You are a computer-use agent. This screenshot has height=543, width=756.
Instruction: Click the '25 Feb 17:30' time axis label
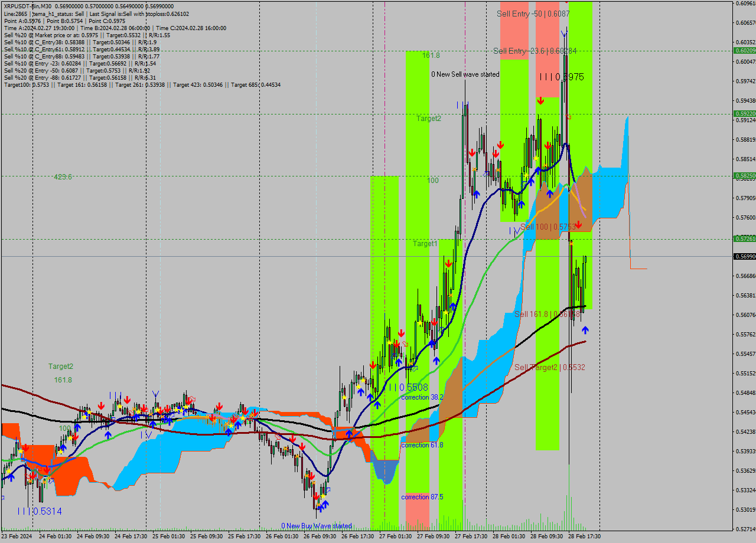(x=244, y=537)
